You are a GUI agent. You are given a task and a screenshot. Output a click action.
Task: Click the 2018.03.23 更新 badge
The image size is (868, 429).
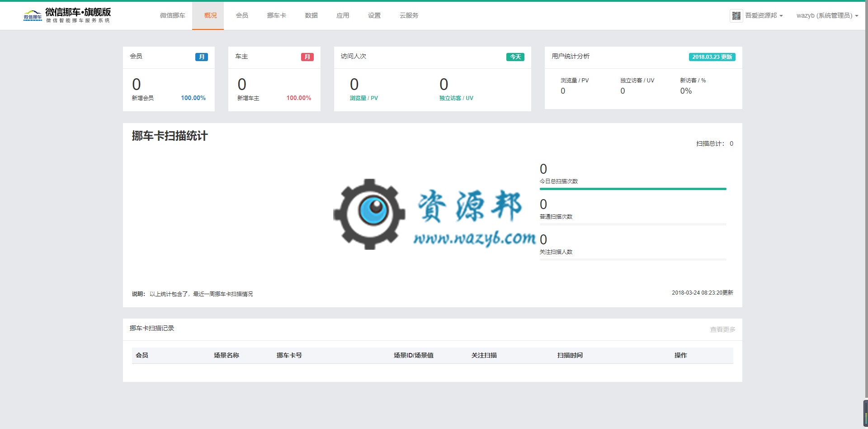712,57
